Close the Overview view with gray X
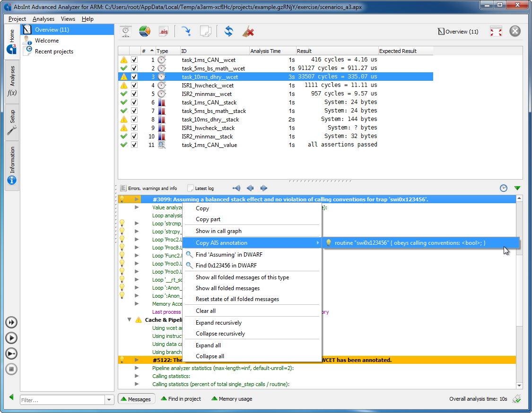 [515, 31]
